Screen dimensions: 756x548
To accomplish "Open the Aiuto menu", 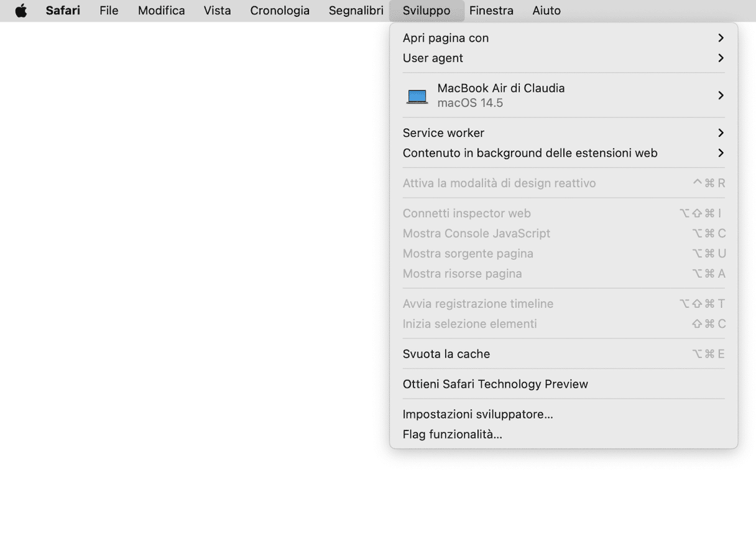I will pos(546,11).
